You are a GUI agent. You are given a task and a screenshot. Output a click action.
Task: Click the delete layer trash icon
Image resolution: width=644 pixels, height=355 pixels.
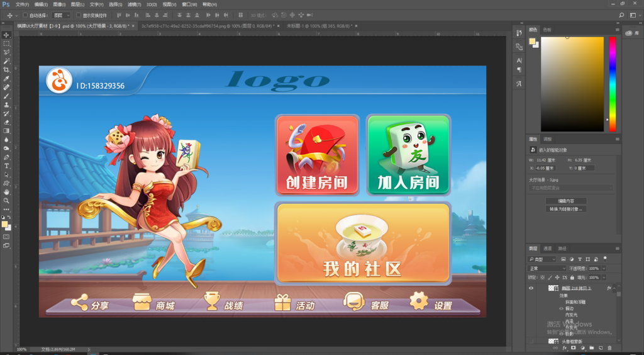tap(609, 347)
